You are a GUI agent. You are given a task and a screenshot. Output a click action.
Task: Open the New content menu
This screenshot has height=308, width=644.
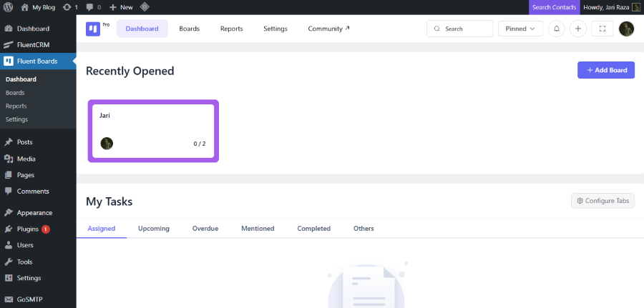click(121, 7)
